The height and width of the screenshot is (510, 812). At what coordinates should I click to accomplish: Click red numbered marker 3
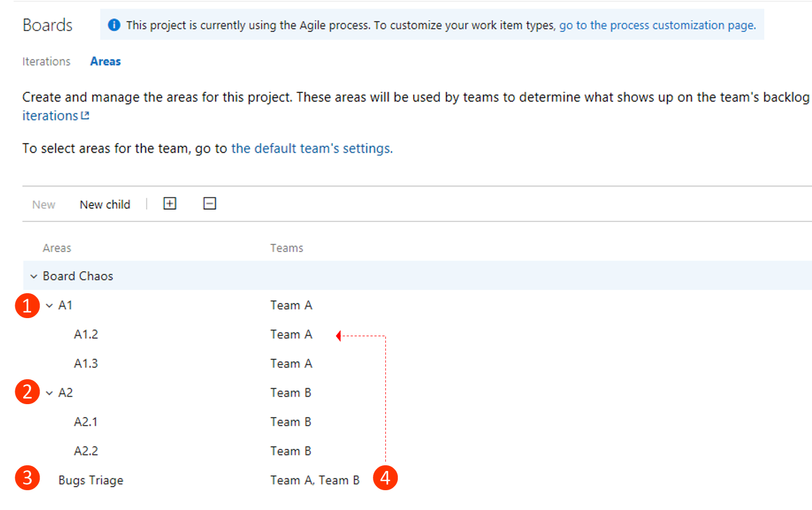(27, 478)
